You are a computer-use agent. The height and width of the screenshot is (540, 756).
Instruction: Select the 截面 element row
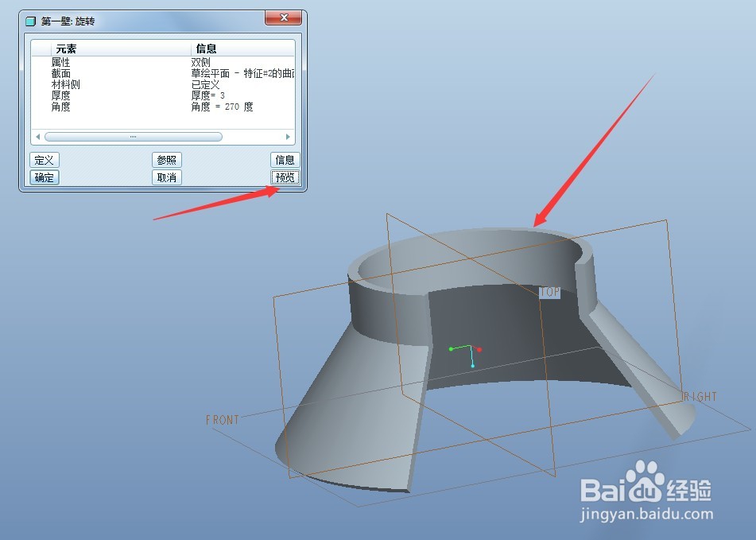[163, 73]
